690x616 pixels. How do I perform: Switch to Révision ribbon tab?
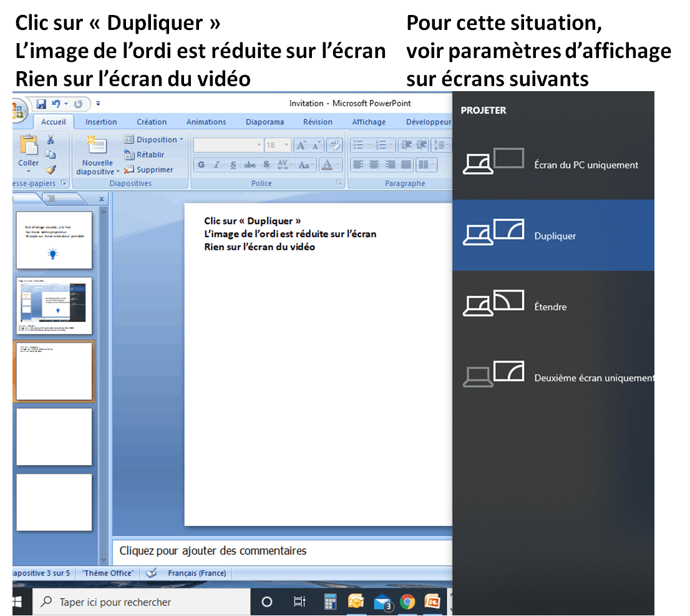coord(318,122)
